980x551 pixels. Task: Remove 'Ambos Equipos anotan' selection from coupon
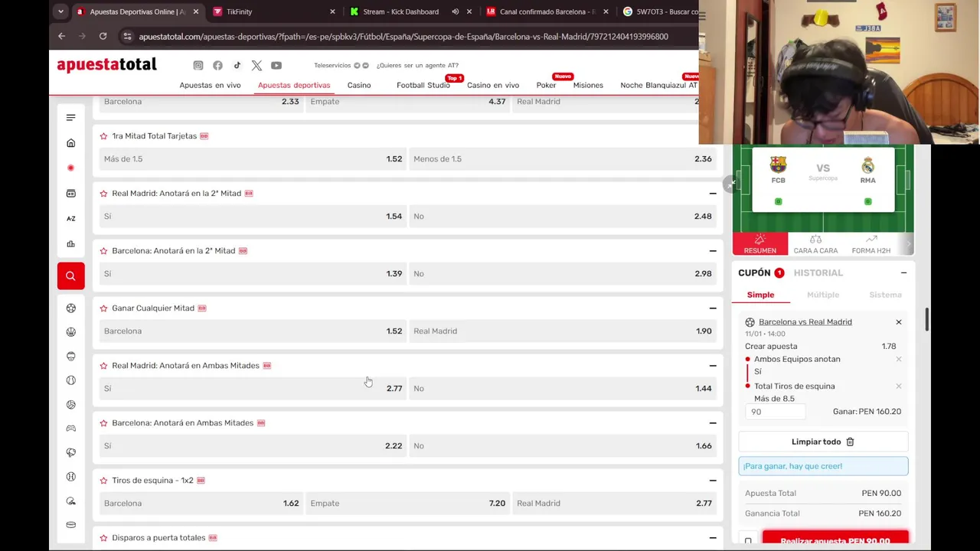tap(899, 359)
